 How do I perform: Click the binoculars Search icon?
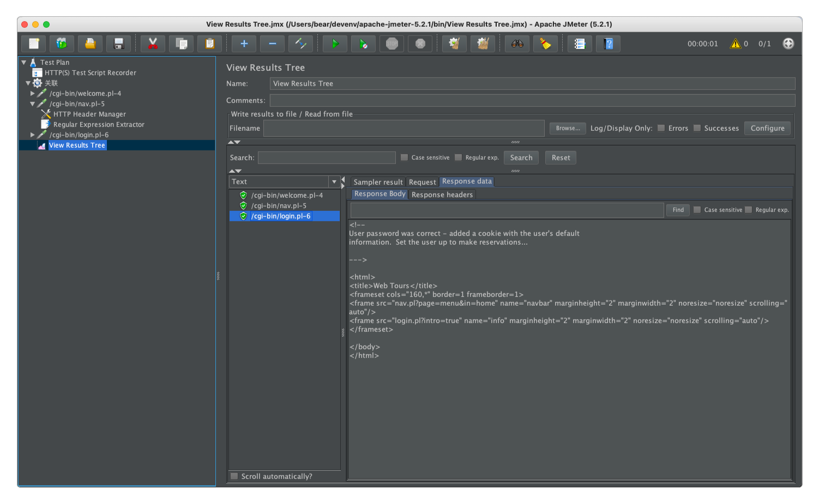coord(517,44)
